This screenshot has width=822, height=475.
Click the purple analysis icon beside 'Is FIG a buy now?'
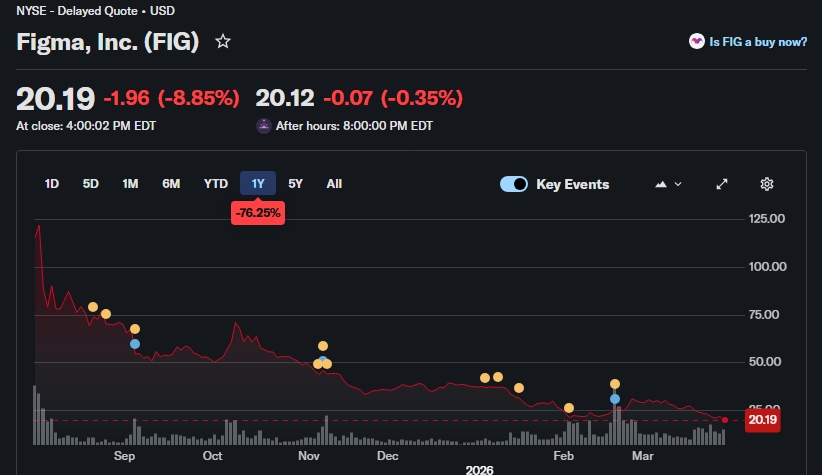[697, 41]
